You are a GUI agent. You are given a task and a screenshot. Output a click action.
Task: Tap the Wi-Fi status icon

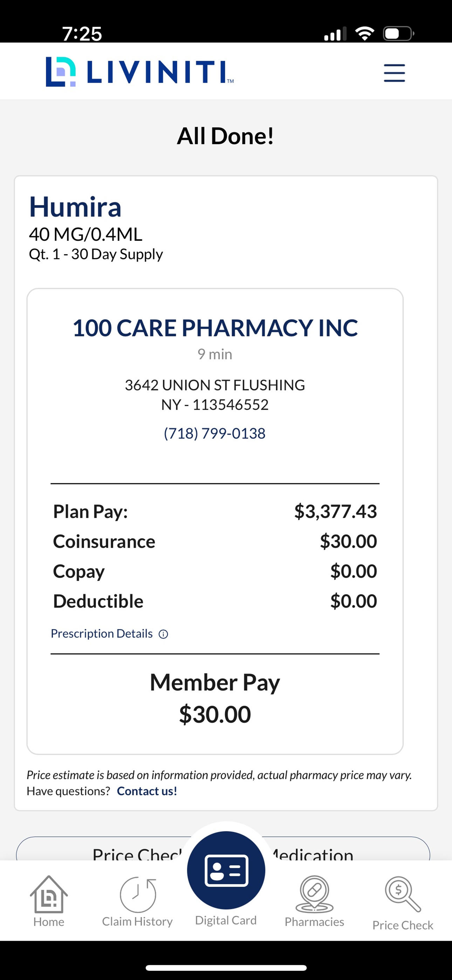[364, 34]
